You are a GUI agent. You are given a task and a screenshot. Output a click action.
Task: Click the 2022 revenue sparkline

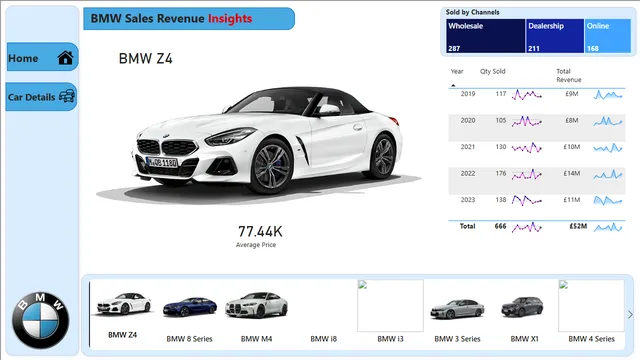coord(608,175)
